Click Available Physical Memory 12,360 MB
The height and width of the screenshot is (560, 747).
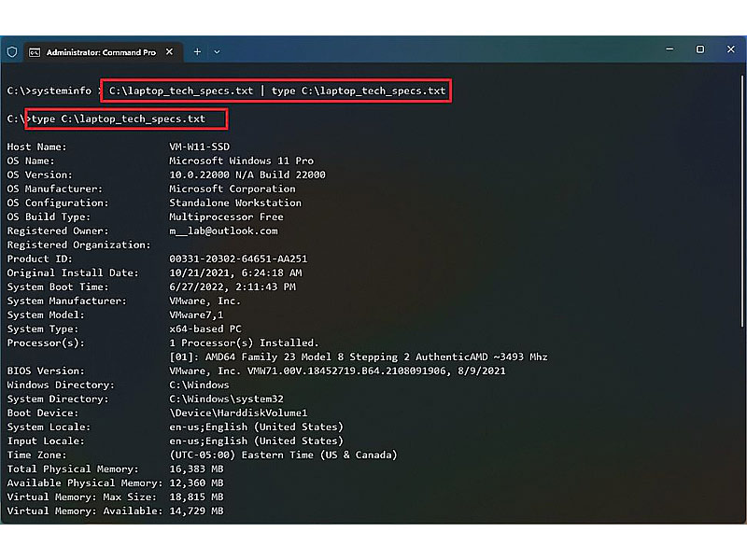click(x=196, y=483)
